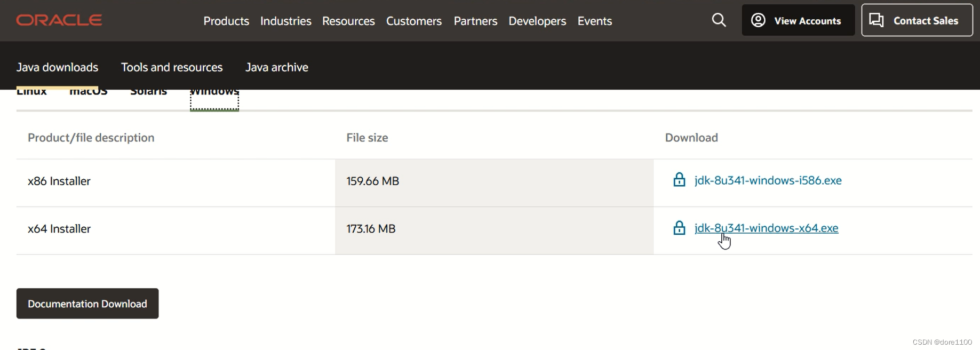Open the Partners menu

click(475, 21)
